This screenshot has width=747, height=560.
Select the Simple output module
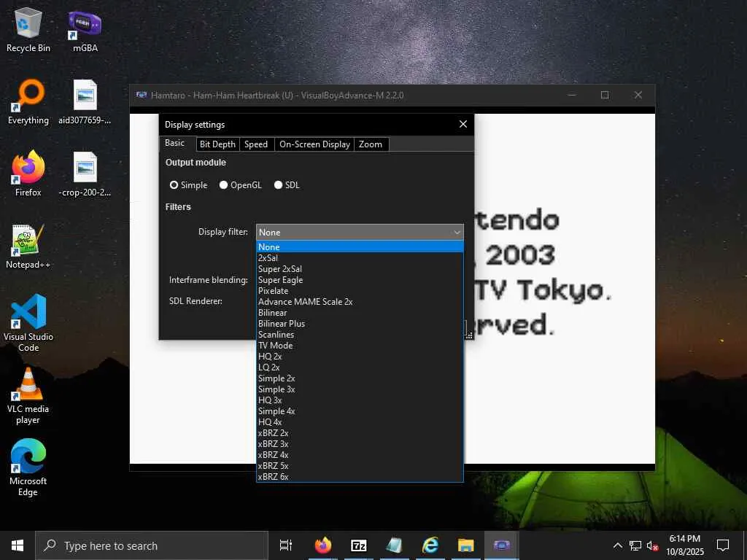click(x=188, y=184)
